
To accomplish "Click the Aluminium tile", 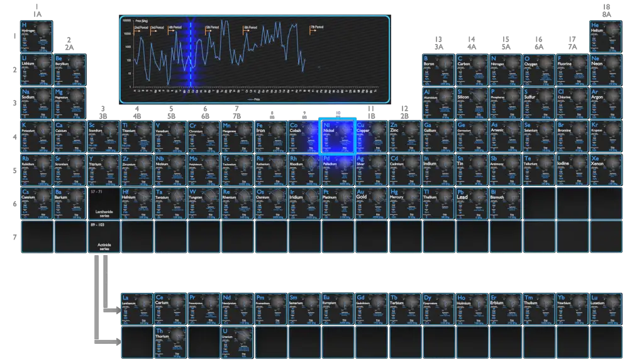I will tap(438, 103).
